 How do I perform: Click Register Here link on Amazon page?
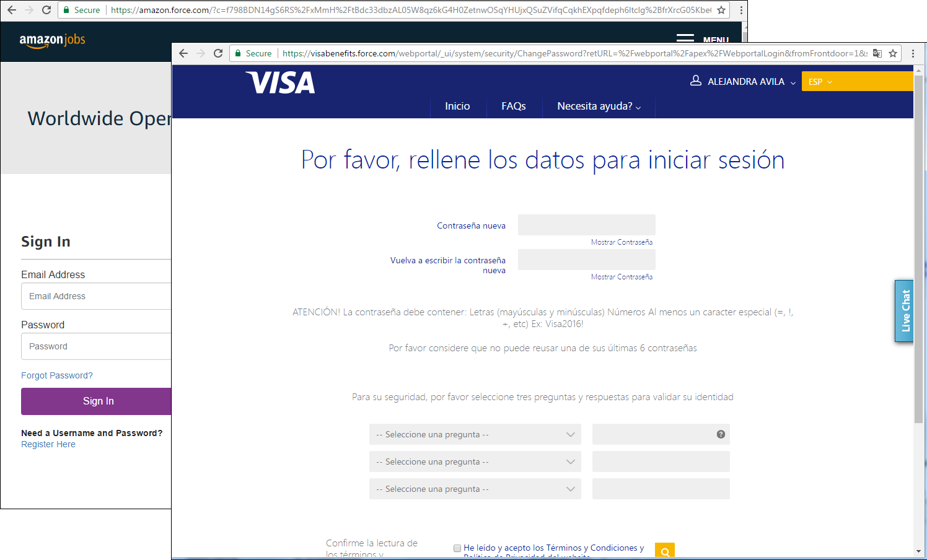point(48,444)
